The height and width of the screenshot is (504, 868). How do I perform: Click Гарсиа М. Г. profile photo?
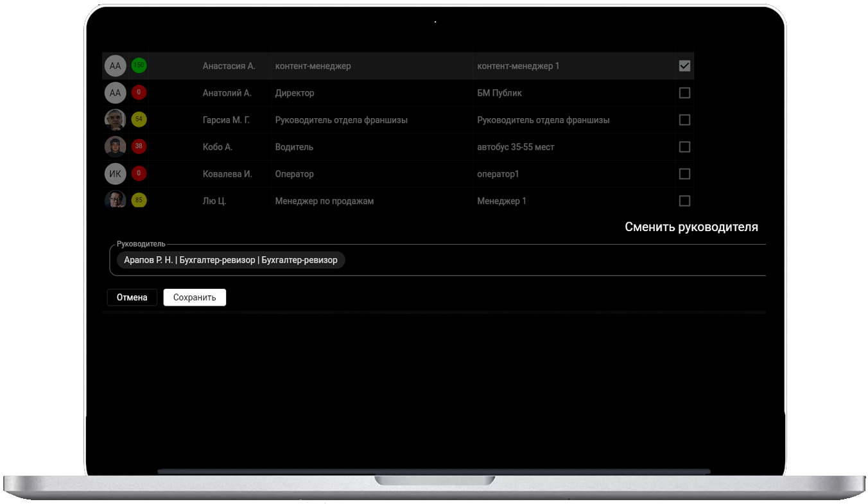click(115, 120)
